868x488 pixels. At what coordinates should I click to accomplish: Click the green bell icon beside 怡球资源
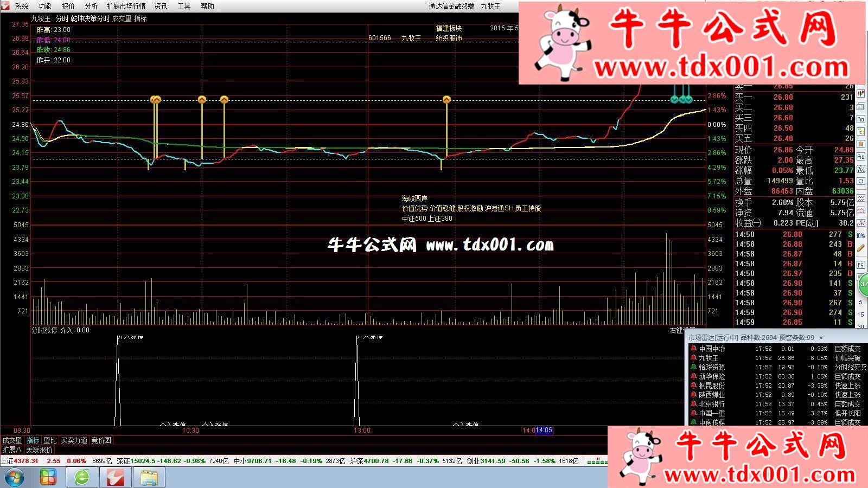(x=693, y=367)
